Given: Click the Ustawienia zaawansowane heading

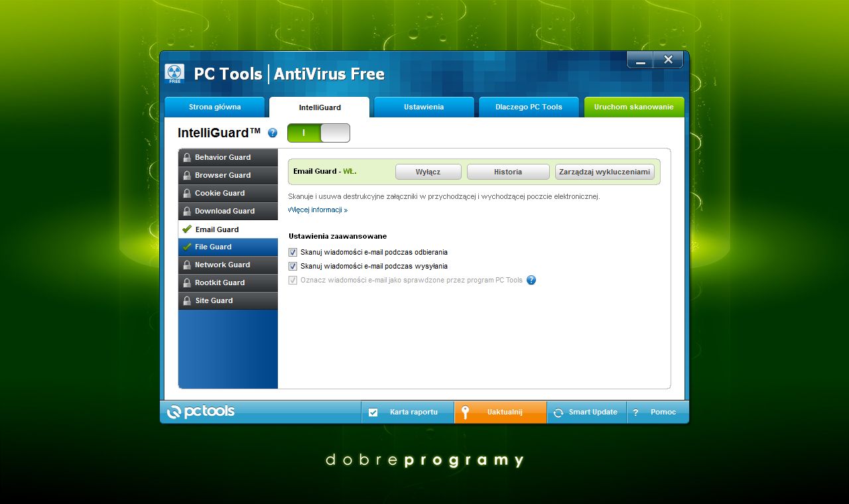Looking at the screenshot, I should click(x=338, y=236).
